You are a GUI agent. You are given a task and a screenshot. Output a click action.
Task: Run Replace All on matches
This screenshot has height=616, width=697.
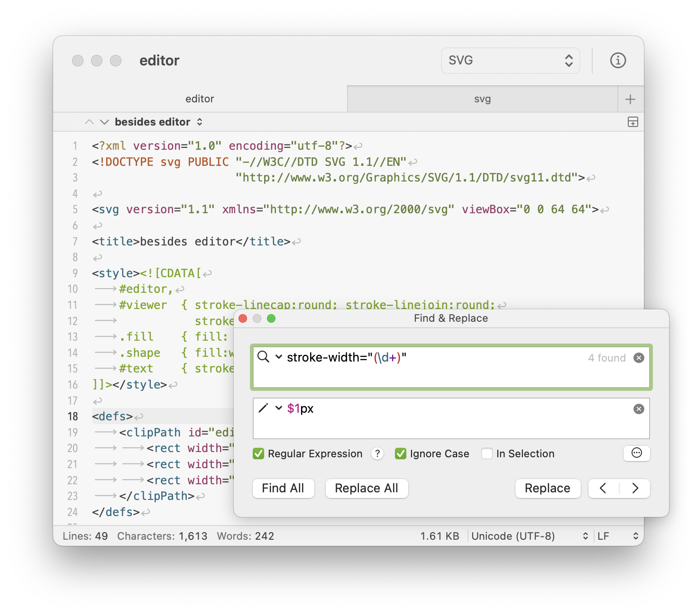[x=366, y=488]
